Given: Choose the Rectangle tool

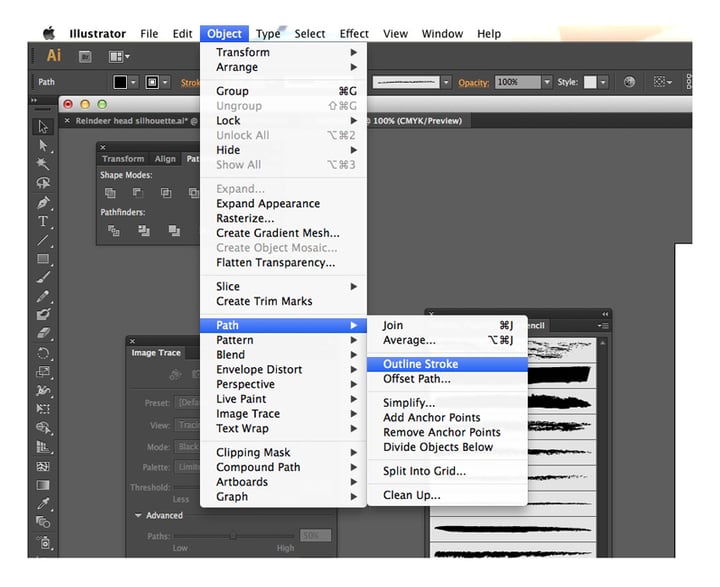Looking at the screenshot, I should click(x=43, y=259).
